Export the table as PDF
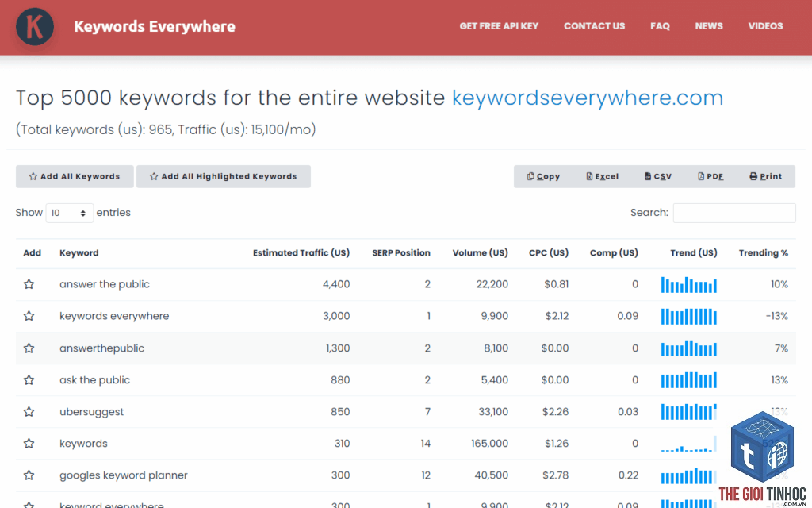This screenshot has width=812, height=508. click(x=710, y=176)
